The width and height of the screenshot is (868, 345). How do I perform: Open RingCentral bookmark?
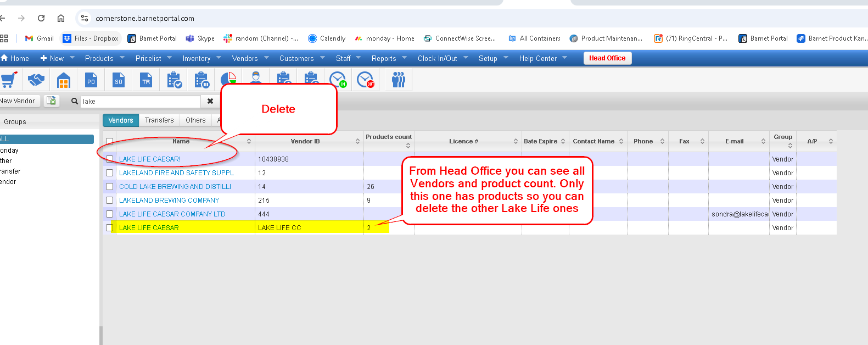pyautogui.click(x=691, y=38)
